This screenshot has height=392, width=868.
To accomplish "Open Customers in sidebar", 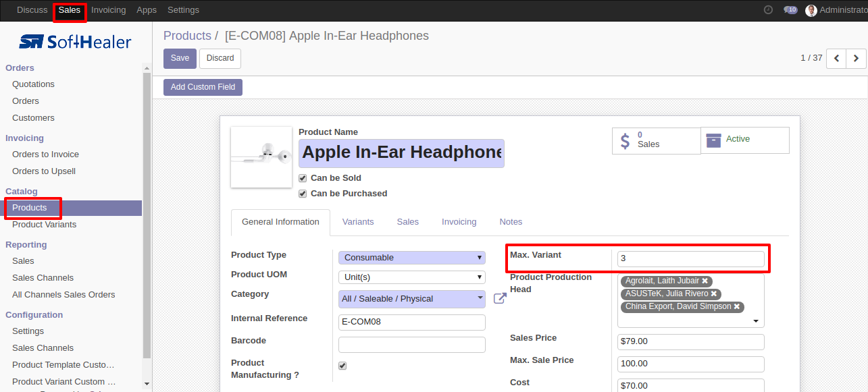I will [x=33, y=118].
